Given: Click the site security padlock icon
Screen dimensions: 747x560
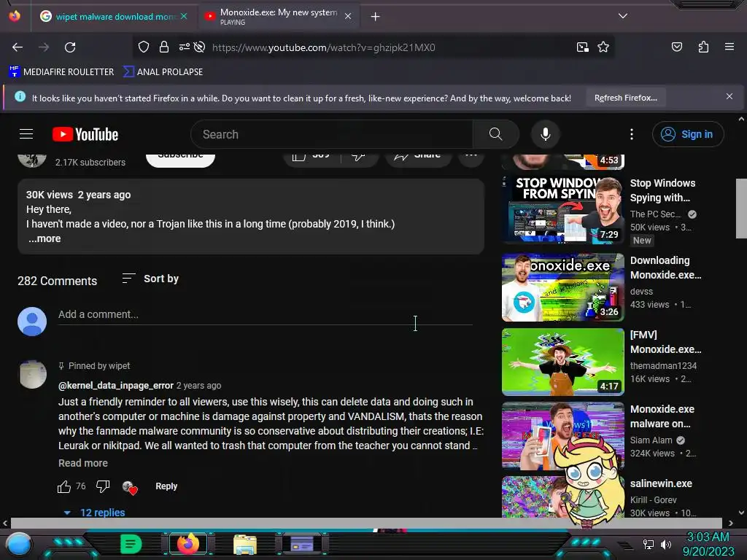Looking at the screenshot, I should point(164,47).
